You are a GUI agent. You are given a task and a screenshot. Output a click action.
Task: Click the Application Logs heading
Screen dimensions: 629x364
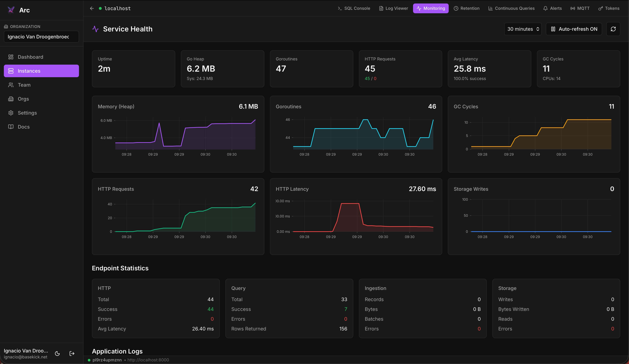tap(117, 351)
